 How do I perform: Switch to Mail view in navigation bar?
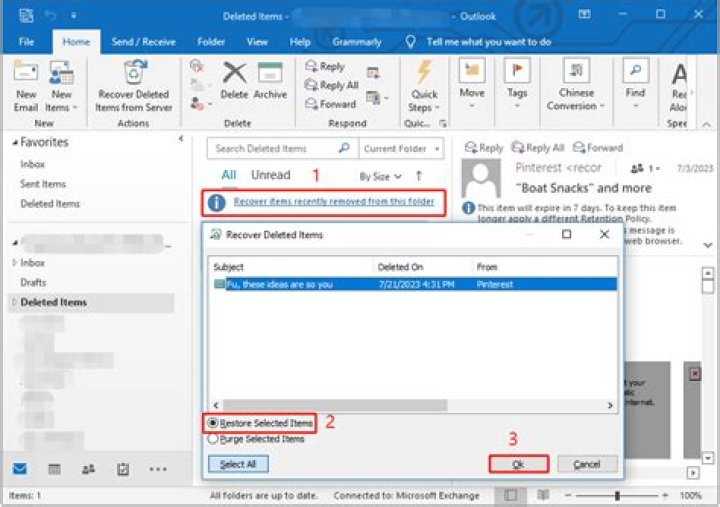coord(20,469)
